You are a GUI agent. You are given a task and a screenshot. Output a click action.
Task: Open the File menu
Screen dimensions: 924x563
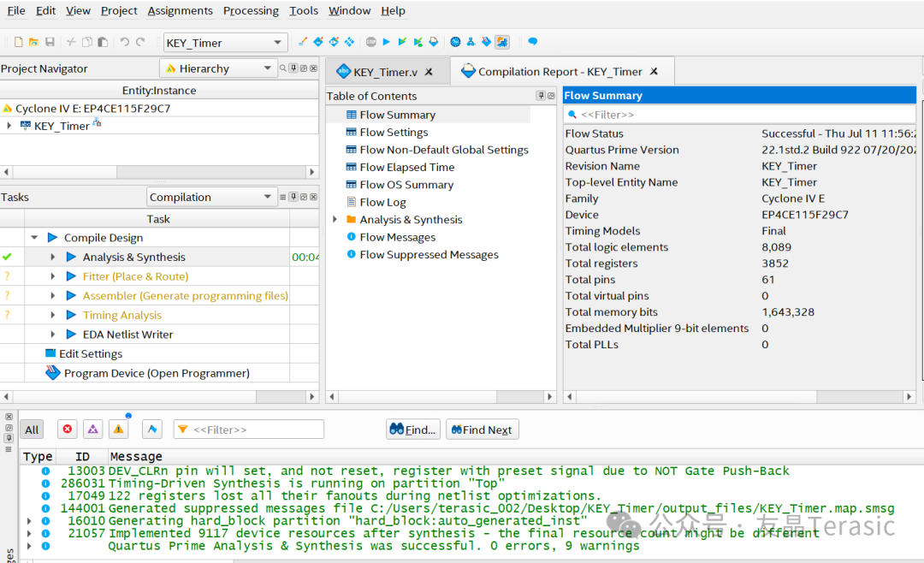coord(16,10)
